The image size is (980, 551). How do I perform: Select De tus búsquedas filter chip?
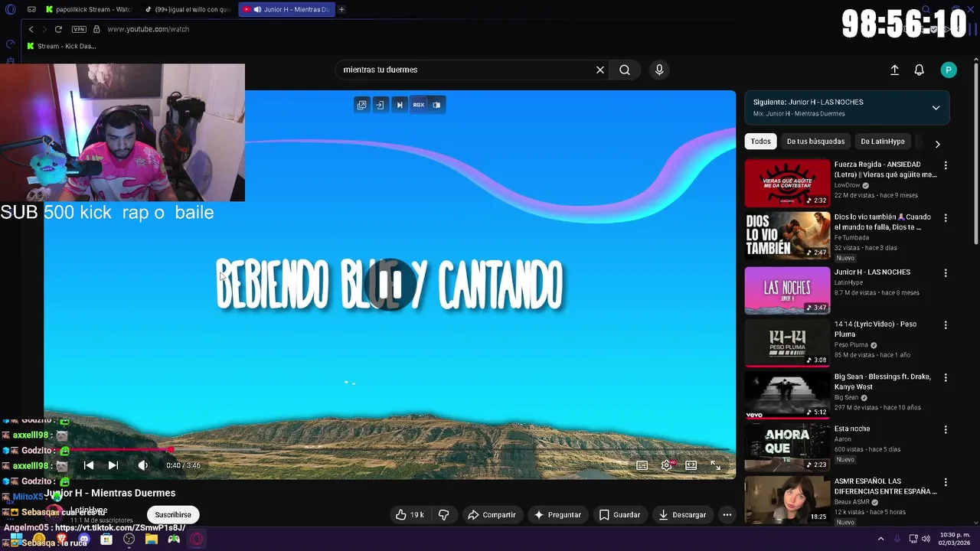[815, 142]
